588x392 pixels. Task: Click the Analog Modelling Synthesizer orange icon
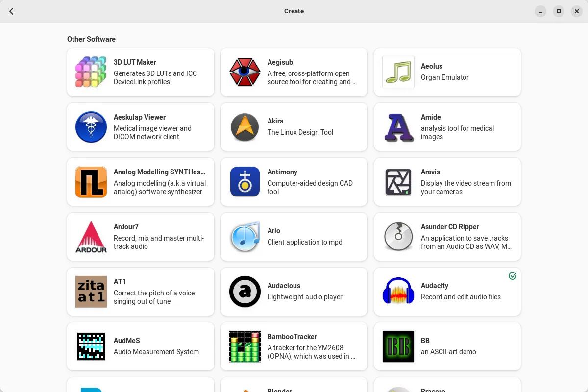click(91, 182)
